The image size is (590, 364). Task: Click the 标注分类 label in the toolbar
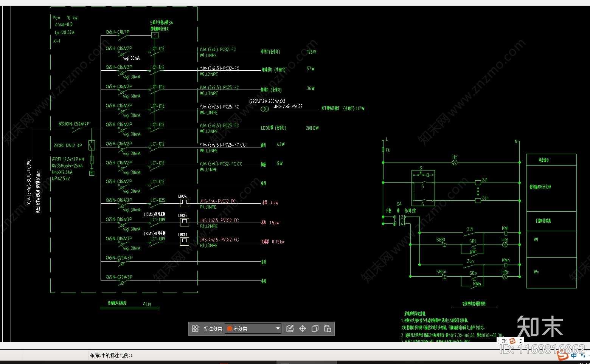(213, 328)
